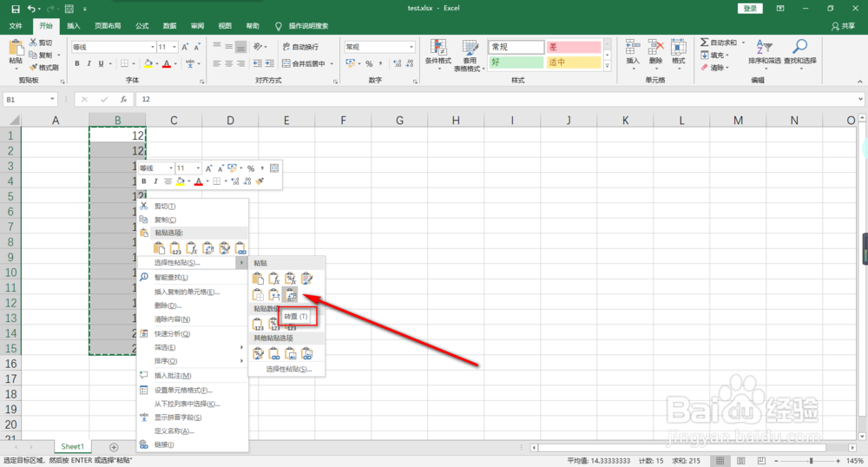Apply the 好 green cell style
Viewport: 868px width, 467px height.
click(516, 62)
